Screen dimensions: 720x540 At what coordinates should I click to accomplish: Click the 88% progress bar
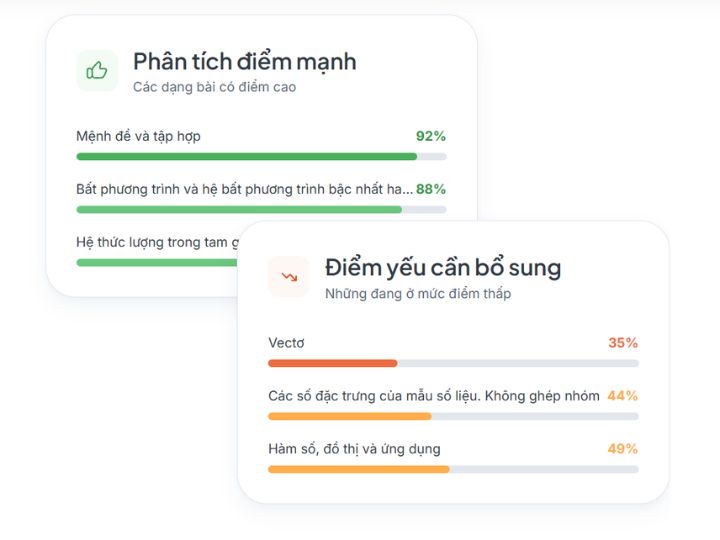(x=261, y=209)
